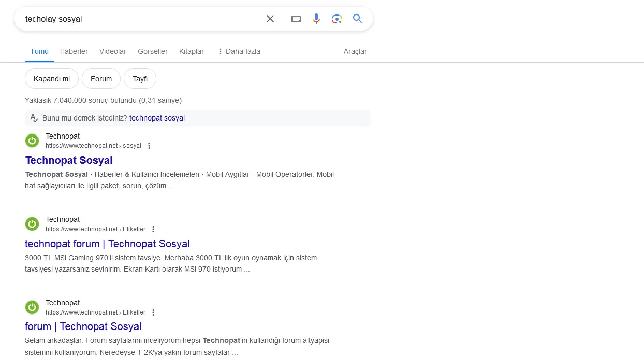Click the blue magnifier search icon

tap(357, 19)
